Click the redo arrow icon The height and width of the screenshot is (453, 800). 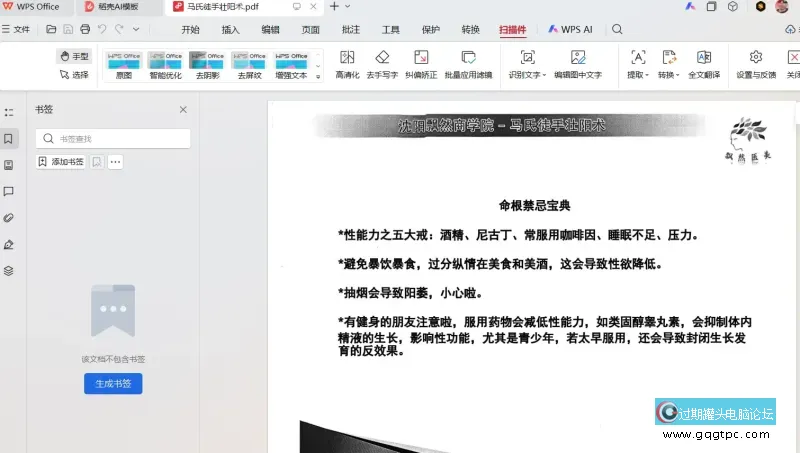(x=119, y=29)
